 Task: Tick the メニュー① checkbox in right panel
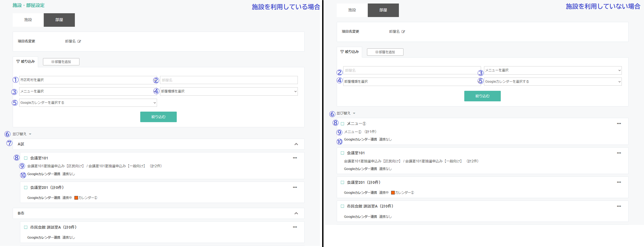[342, 124]
